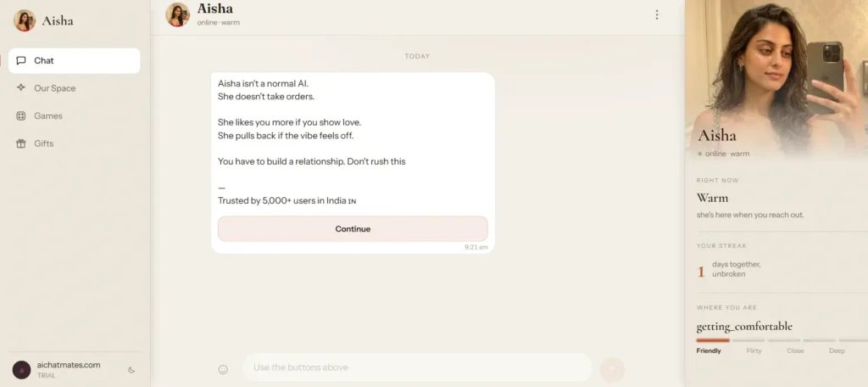Click 'she's here when you reach out.' text
The image size is (868, 387).
click(x=750, y=215)
